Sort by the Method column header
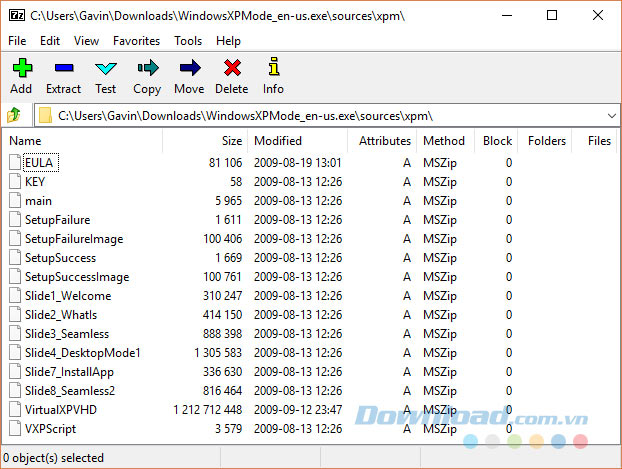 [445, 141]
